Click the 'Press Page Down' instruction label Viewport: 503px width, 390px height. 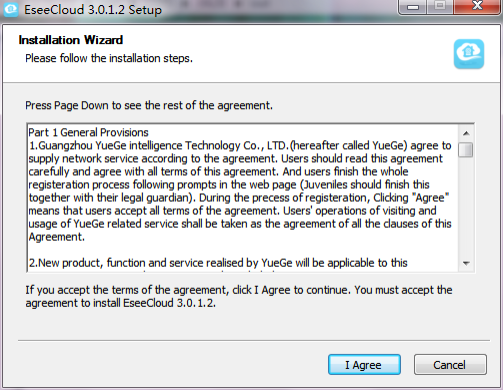coord(149,106)
